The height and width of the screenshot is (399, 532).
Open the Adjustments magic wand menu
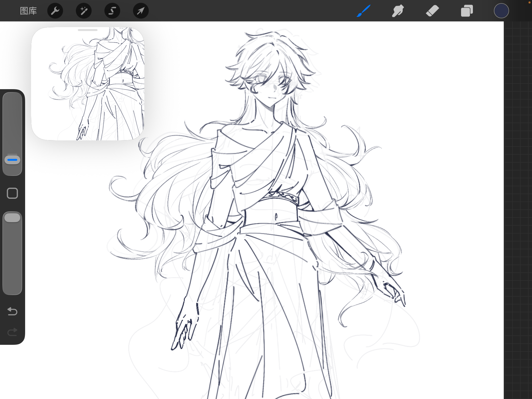83,11
